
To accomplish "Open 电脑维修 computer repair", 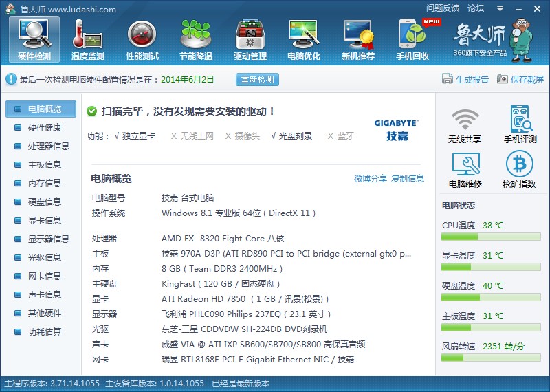I will point(465,170).
